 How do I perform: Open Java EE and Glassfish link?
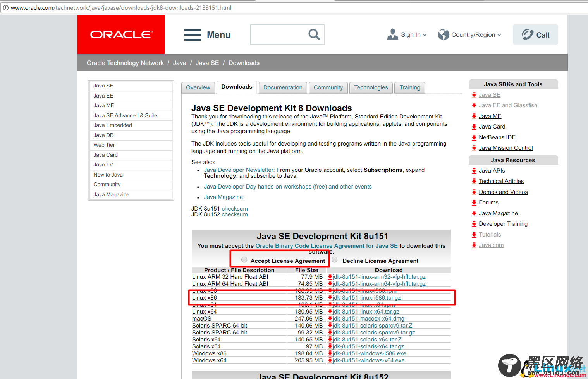(508, 105)
